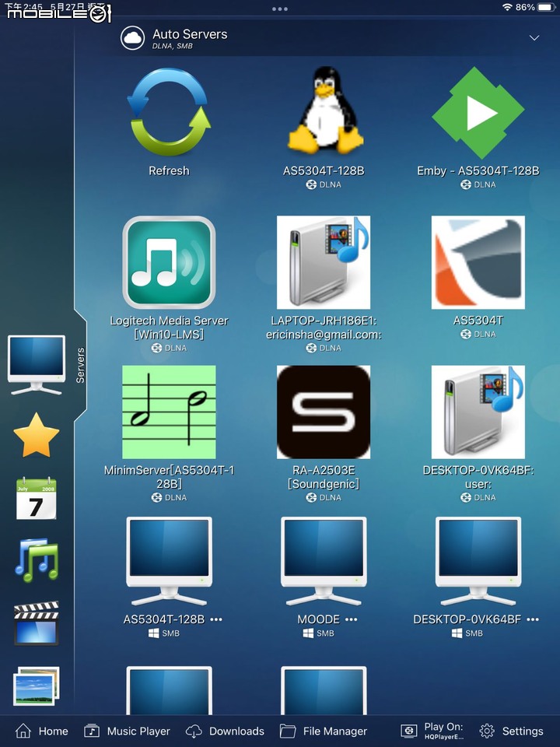Switch to the Music Player tab
This screenshot has width=560, height=747.
coord(127,731)
